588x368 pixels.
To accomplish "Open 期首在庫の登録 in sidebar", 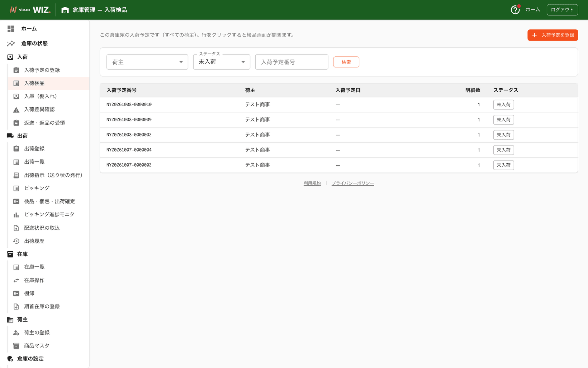I will (48, 307).
